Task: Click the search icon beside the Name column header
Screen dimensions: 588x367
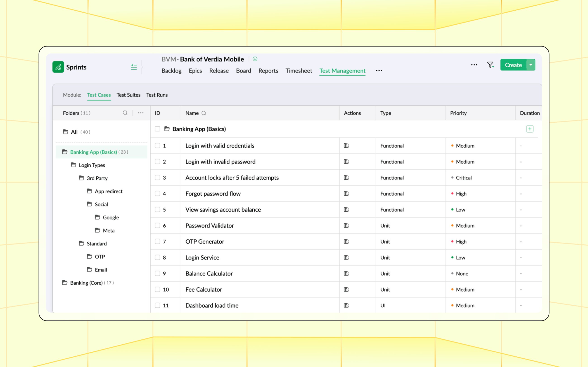Action: pyautogui.click(x=204, y=113)
